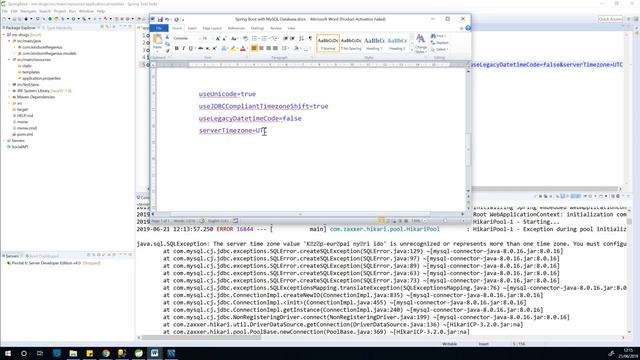The width and height of the screenshot is (640, 360).
Task: Select the Normal style
Action: coord(328,43)
